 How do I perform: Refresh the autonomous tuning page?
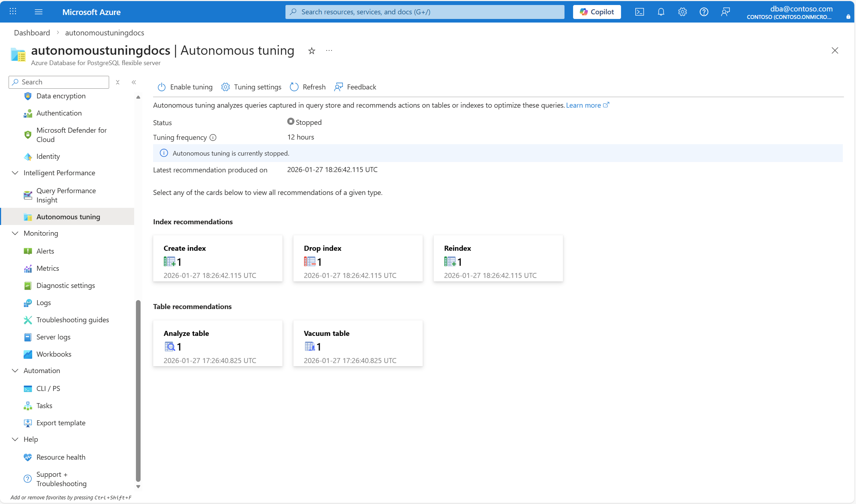pos(308,87)
